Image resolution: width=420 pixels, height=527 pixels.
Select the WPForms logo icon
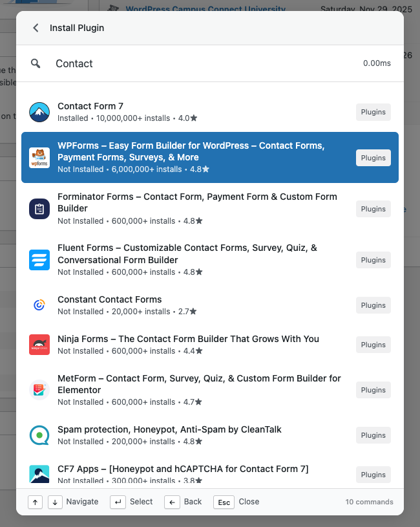point(39,157)
